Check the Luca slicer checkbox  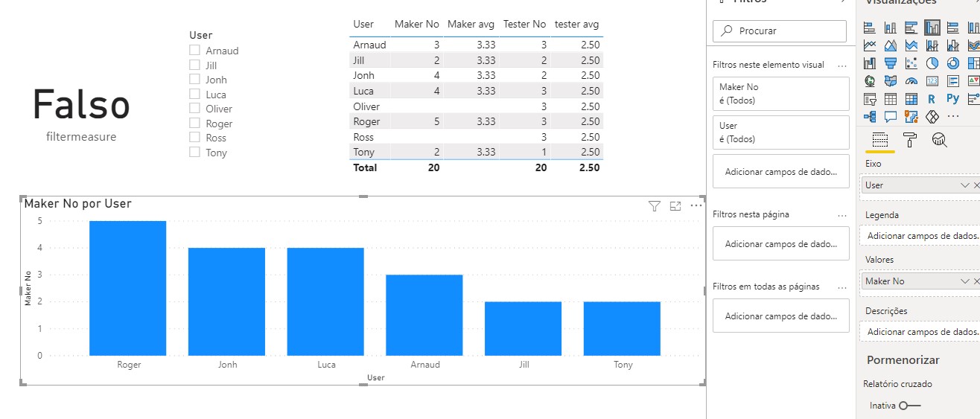coord(194,94)
